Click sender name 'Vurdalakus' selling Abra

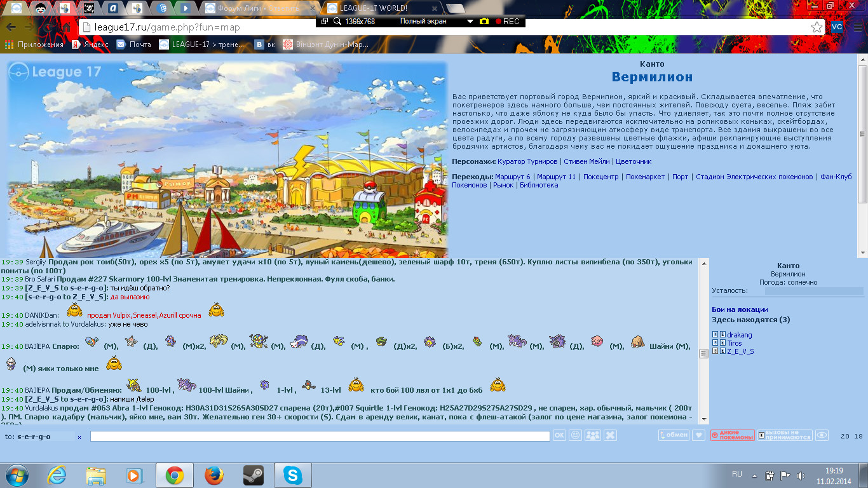[42, 408]
